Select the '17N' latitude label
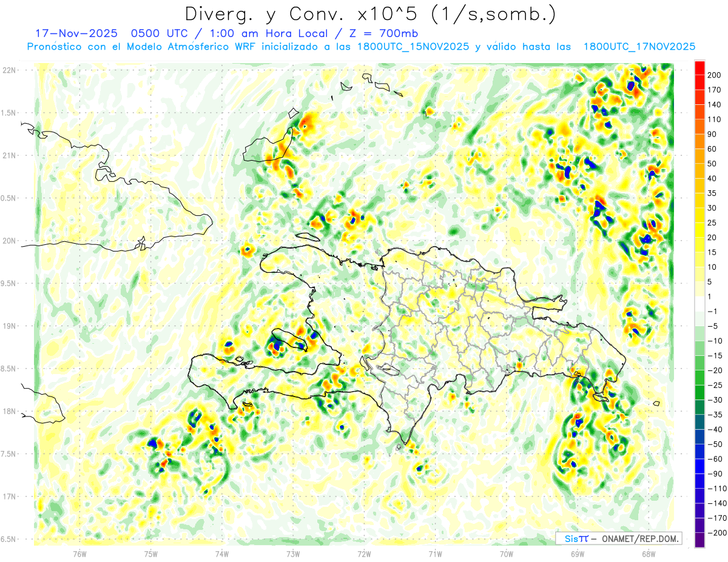 [9, 497]
